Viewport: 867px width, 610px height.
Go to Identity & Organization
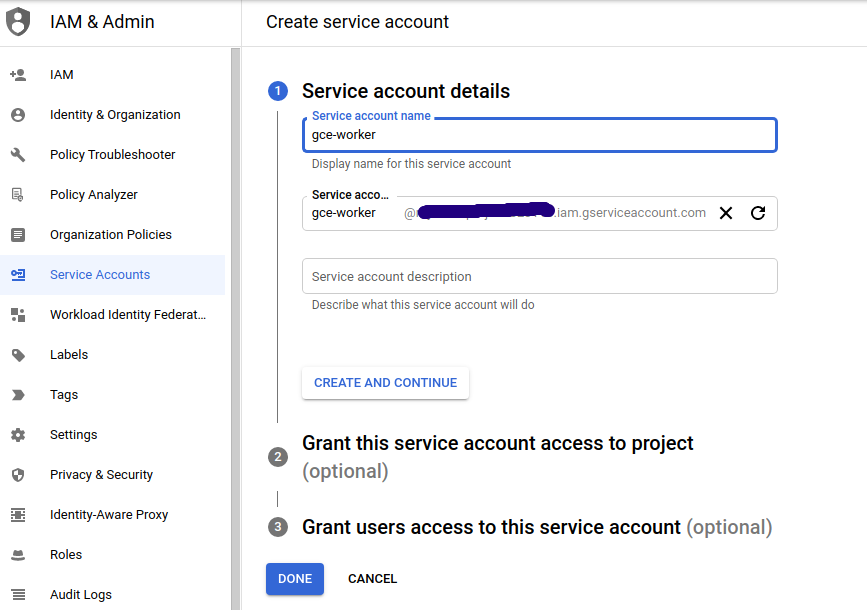[112, 114]
